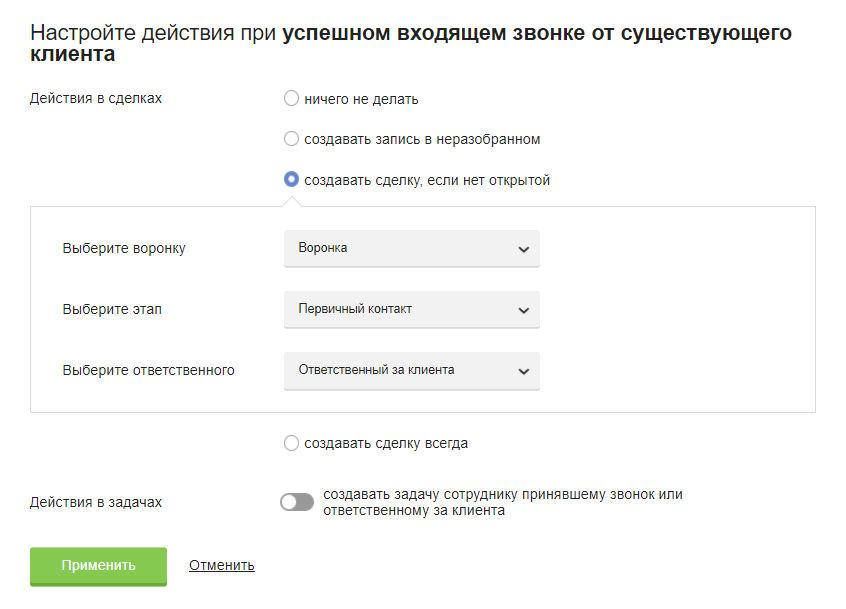
Task: Choose "создавать запись в неразобранном" radio option
Action: (292, 139)
